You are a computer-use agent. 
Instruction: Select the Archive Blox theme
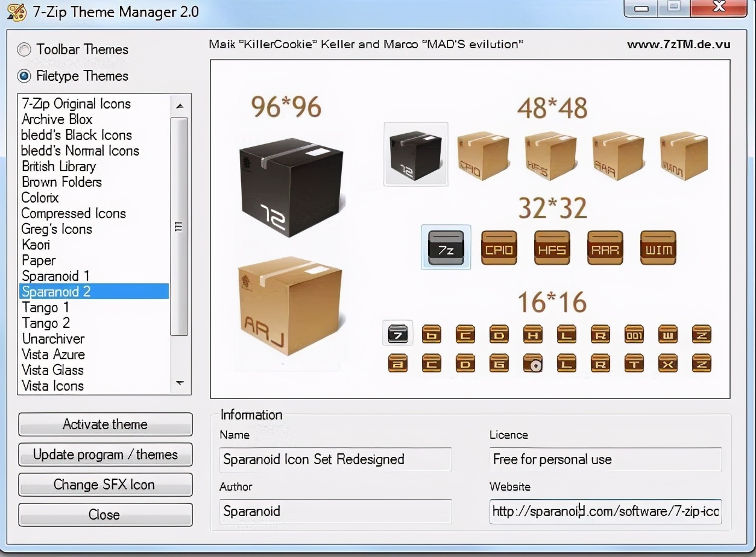pyautogui.click(x=94, y=119)
